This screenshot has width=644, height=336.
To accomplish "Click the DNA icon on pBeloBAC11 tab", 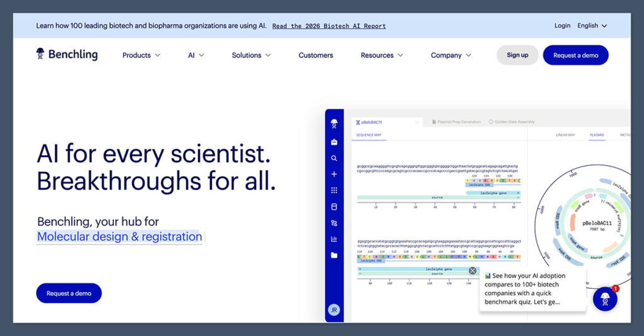I will [358, 122].
